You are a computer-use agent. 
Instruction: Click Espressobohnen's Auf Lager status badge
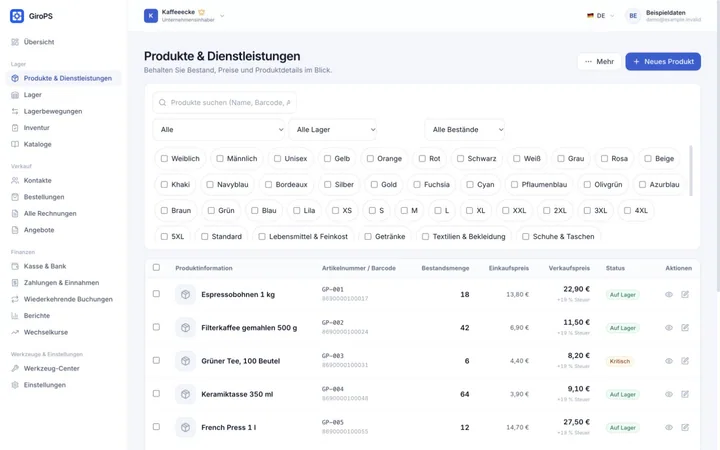[x=623, y=295]
